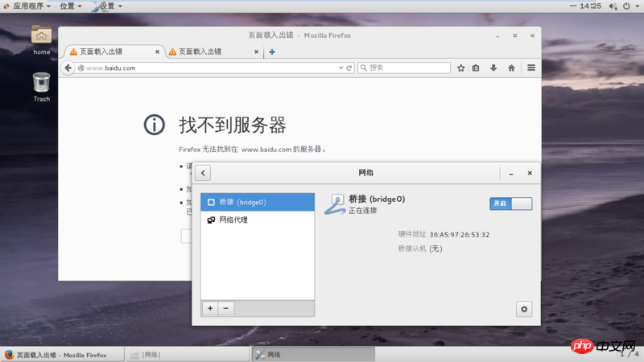Screen dimensions: 644x362
Task: Click the search magnifier icon in search box
Action: coord(364,68)
